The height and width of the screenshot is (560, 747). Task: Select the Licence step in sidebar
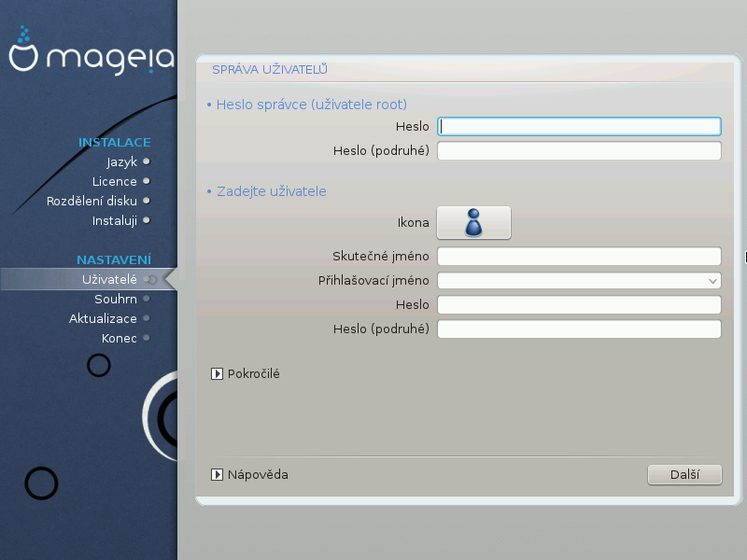[x=114, y=181]
